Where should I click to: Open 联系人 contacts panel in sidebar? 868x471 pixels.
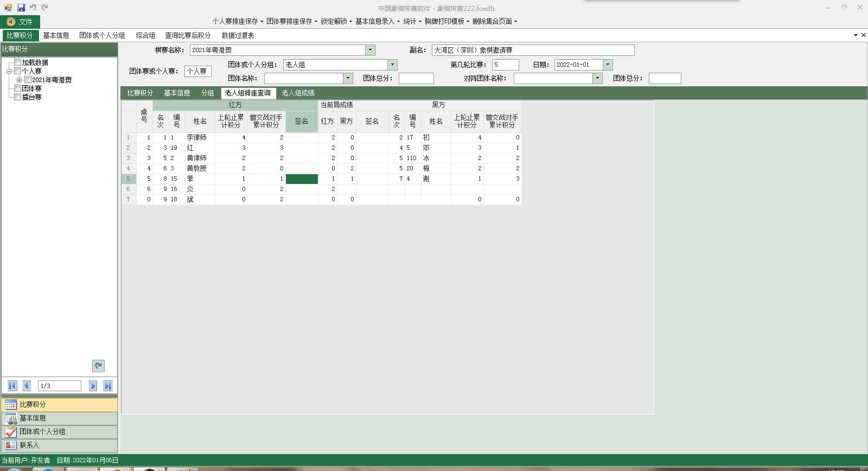pos(59,445)
